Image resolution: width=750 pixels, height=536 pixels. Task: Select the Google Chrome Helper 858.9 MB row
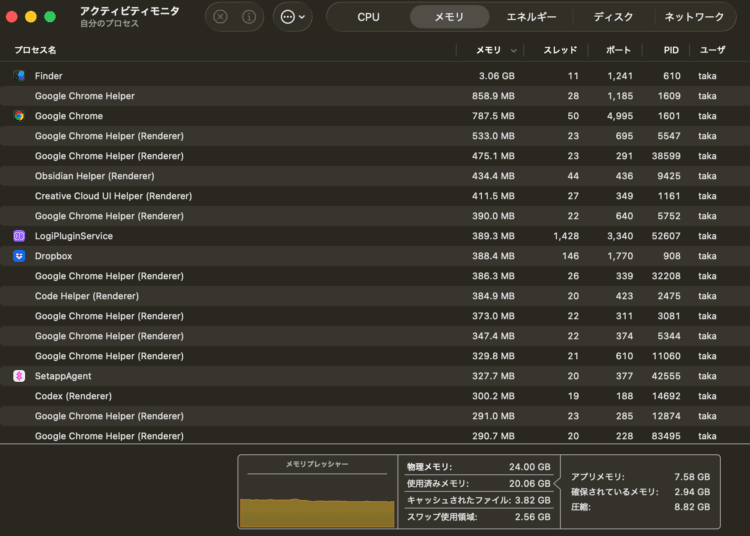point(375,96)
